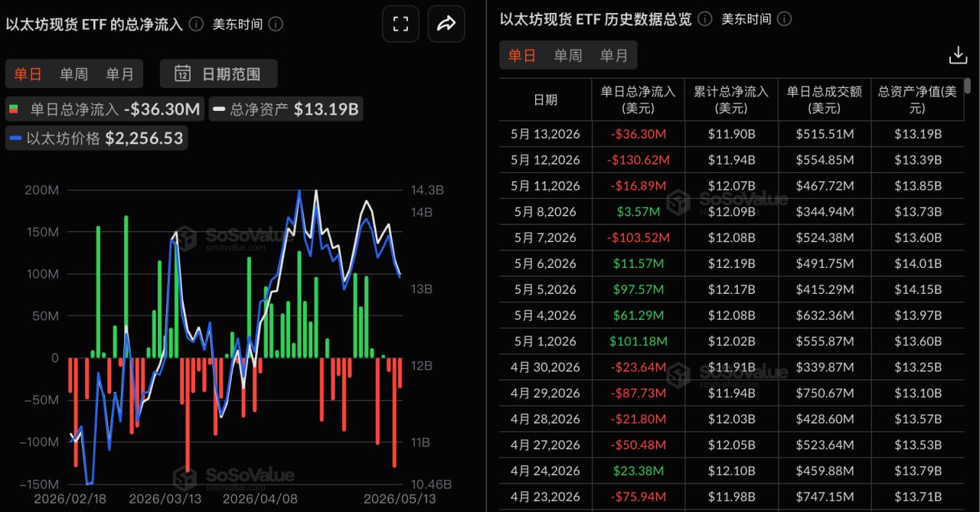Open info icon next to chart's 美东时间
This screenshot has width=980, height=512.
tap(276, 24)
